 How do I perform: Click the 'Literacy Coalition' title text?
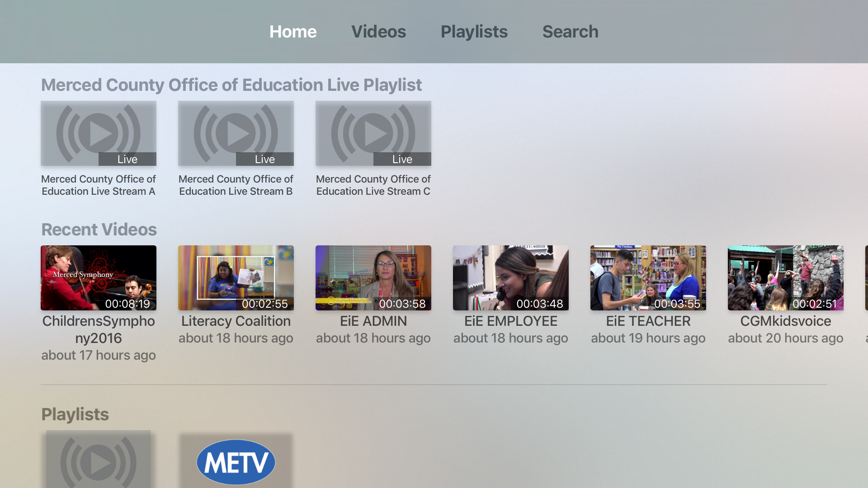[236, 321]
